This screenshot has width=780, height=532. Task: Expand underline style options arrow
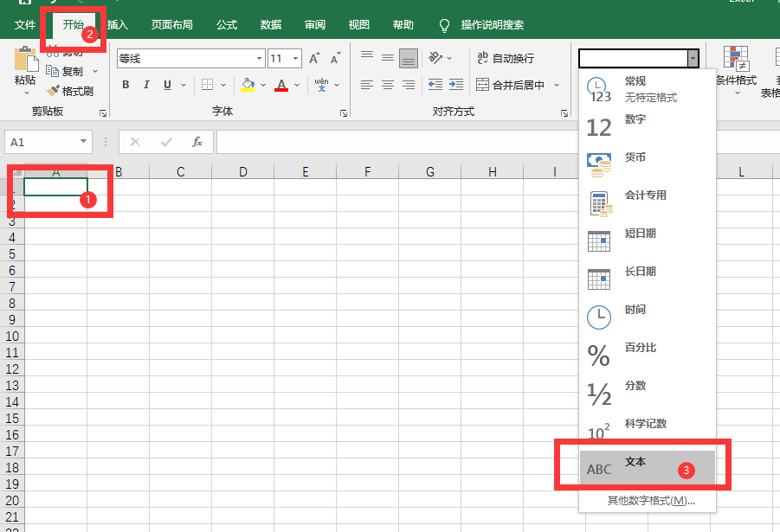pos(183,85)
